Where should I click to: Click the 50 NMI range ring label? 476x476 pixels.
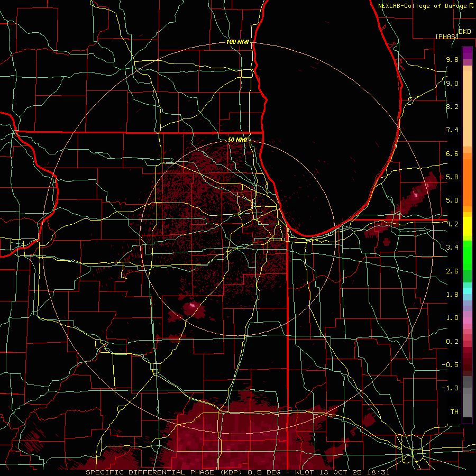coord(237,140)
